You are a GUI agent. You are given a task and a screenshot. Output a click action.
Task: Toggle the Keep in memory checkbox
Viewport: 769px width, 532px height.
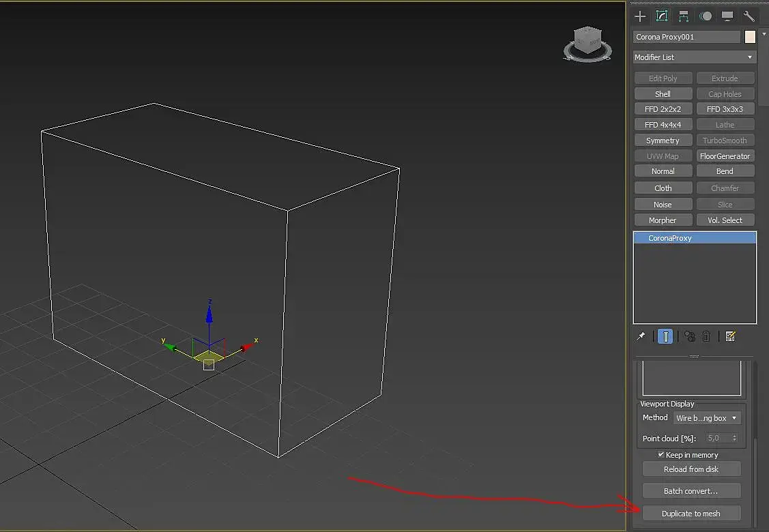coord(661,454)
